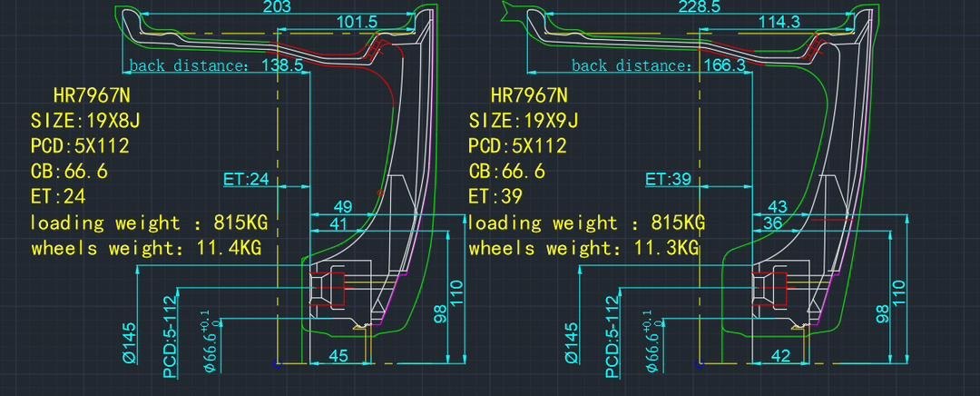Select HR7967N title above SIZE:19X8J
Image resolution: width=980 pixels, height=396 pixels.
92,95
